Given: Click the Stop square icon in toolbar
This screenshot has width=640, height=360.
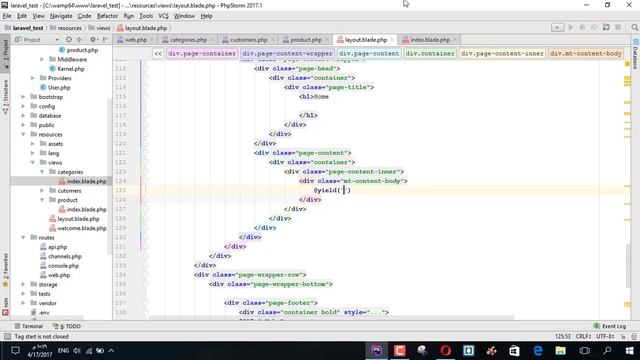Looking at the screenshot, I should click(x=618, y=27).
